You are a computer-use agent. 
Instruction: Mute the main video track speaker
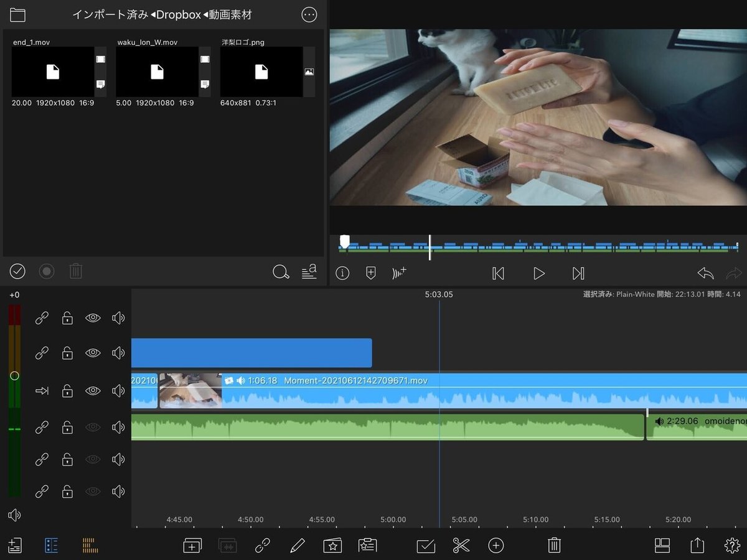(118, 391)
